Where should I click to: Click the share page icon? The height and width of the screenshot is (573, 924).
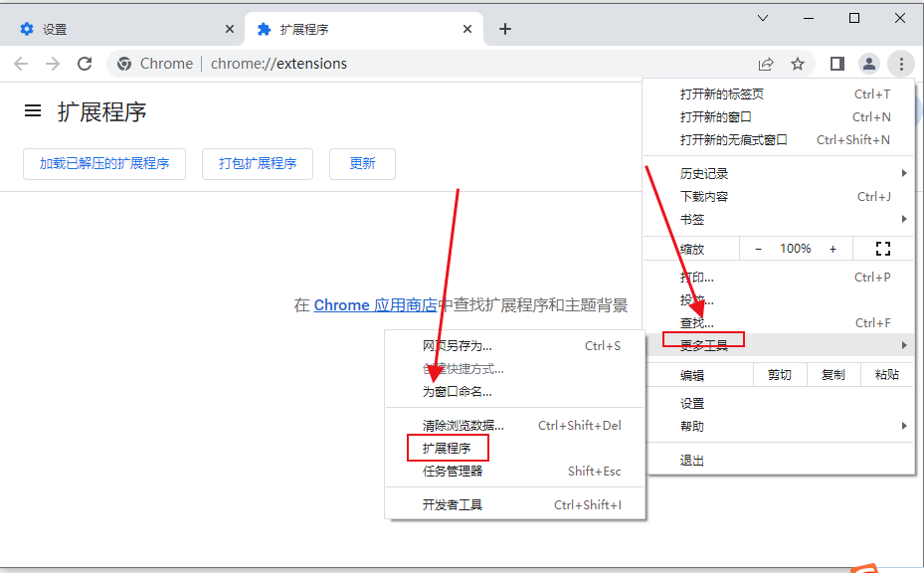[x=766, y=64]
